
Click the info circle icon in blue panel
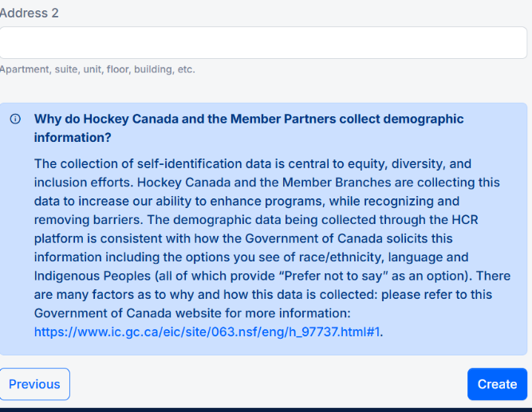(15, 119)
